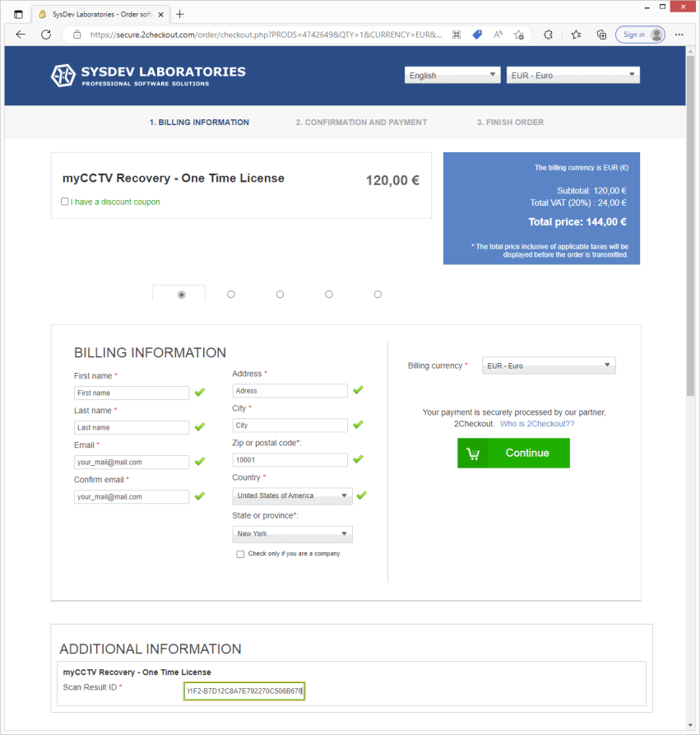Open the Extensions puzzle icon
Viewport: 700px width, 735px height.
[x=548, y=35]
